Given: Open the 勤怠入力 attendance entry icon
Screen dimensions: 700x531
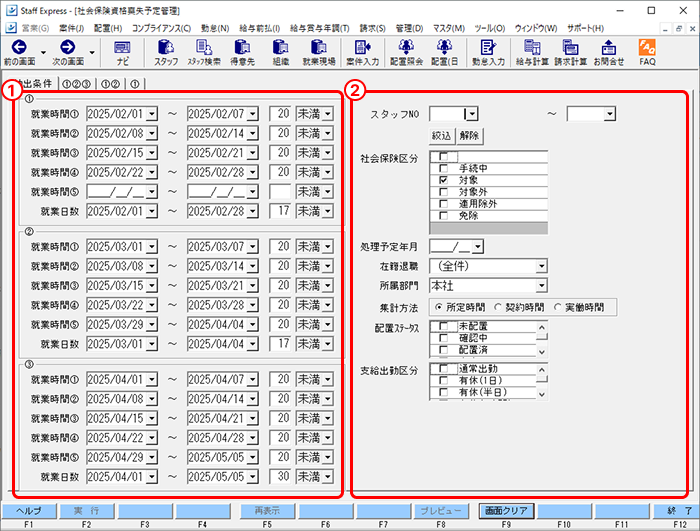Looking at the screenshot, I should 488,53.
